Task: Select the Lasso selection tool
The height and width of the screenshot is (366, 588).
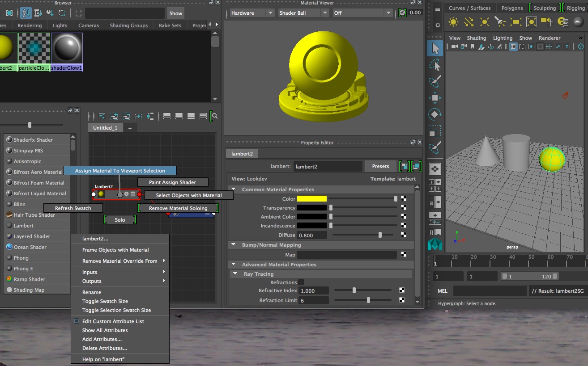Action: click(x=435, y=65)
